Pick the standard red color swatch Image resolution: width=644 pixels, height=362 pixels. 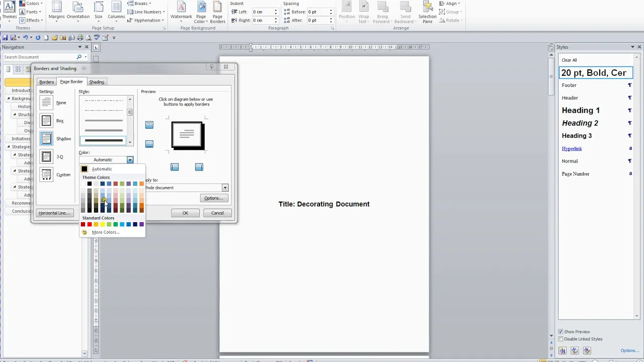pyautogui.click(x=90, y=224)
